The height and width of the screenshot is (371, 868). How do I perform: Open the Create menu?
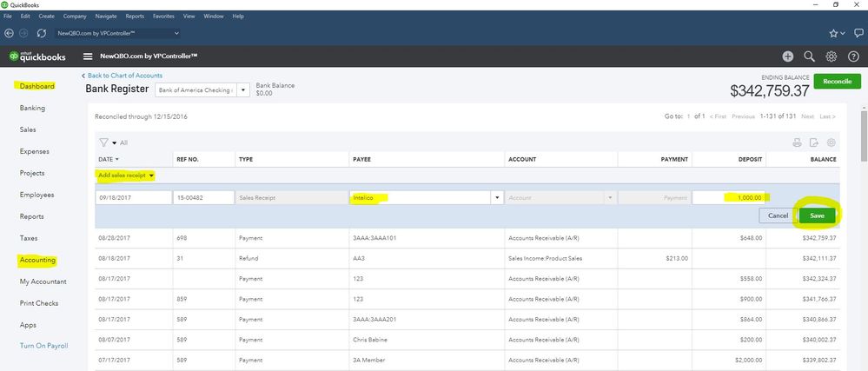(x=47, y=16)
